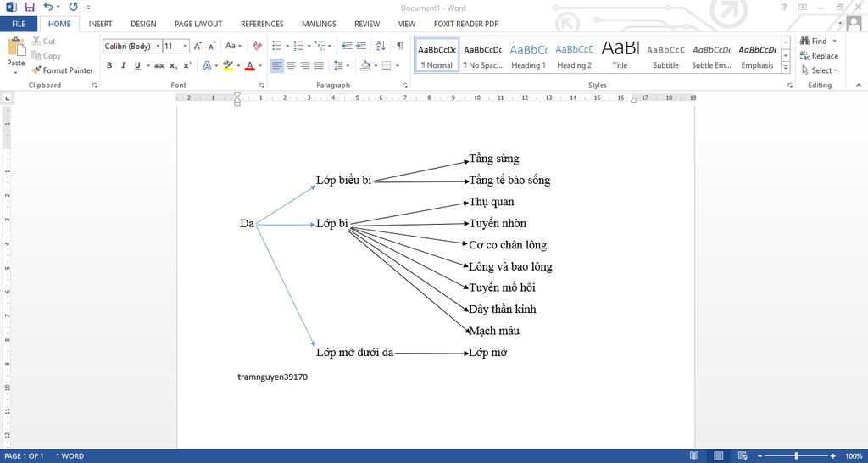The width and height of the screenshot is (868, 463).
Task: Click the Replace button
Action: pos(819,55)
